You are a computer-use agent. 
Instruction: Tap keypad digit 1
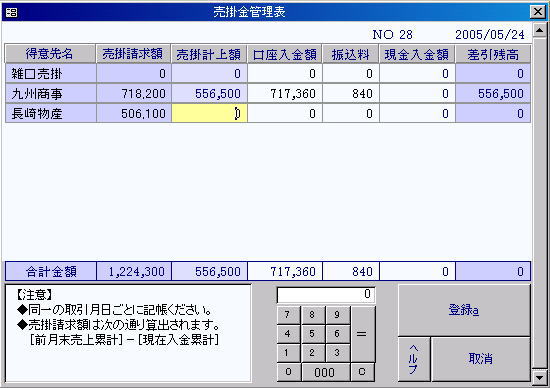click(288, 353)
